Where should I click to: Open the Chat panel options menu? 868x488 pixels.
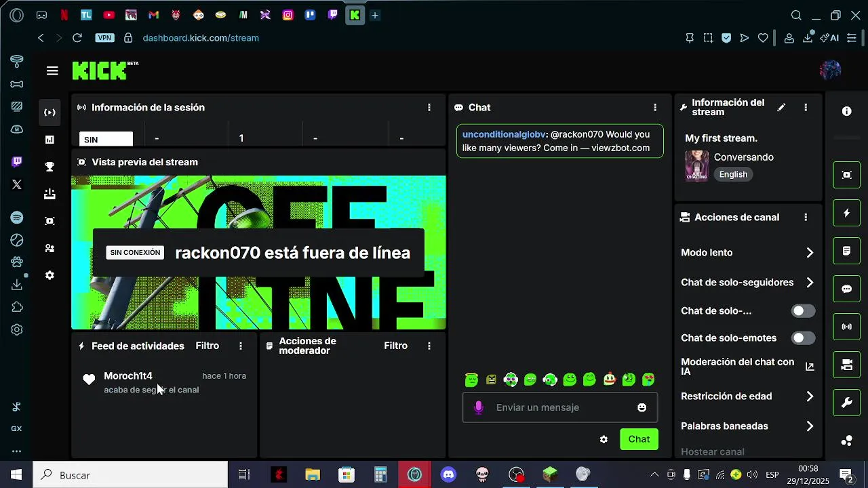[655, 107]
